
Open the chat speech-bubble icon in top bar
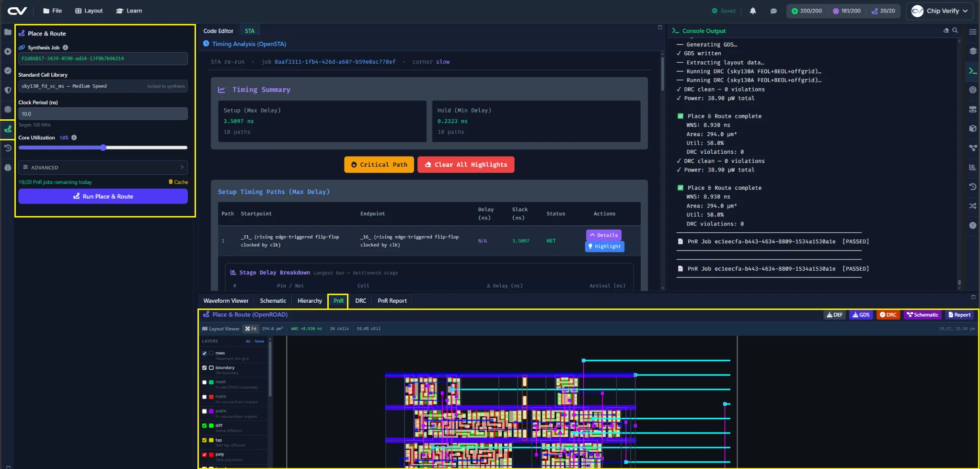pos(773,11)
